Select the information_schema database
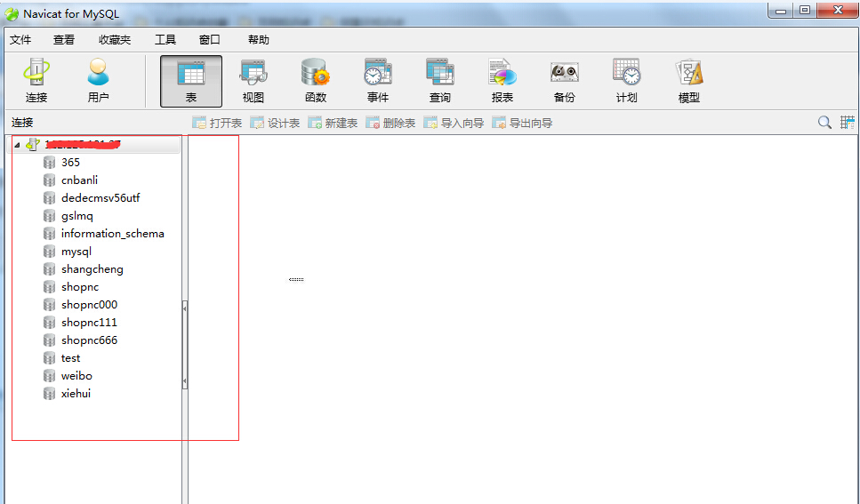The image size is (860, 504). [112, 234]
